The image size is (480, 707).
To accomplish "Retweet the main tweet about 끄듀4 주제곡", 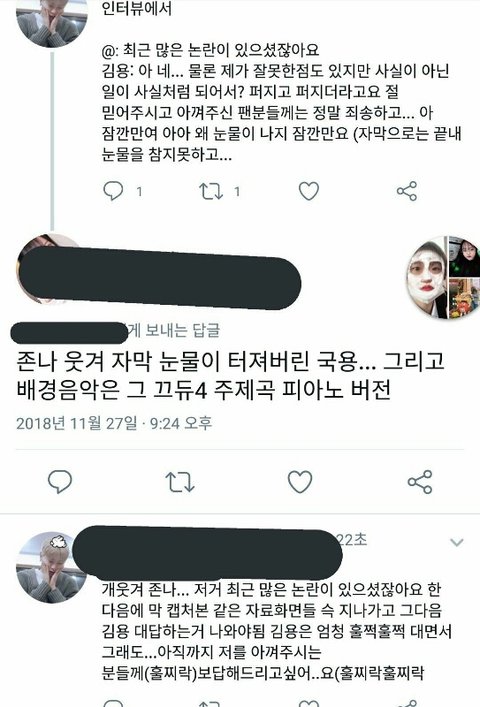I will [180, 482].
